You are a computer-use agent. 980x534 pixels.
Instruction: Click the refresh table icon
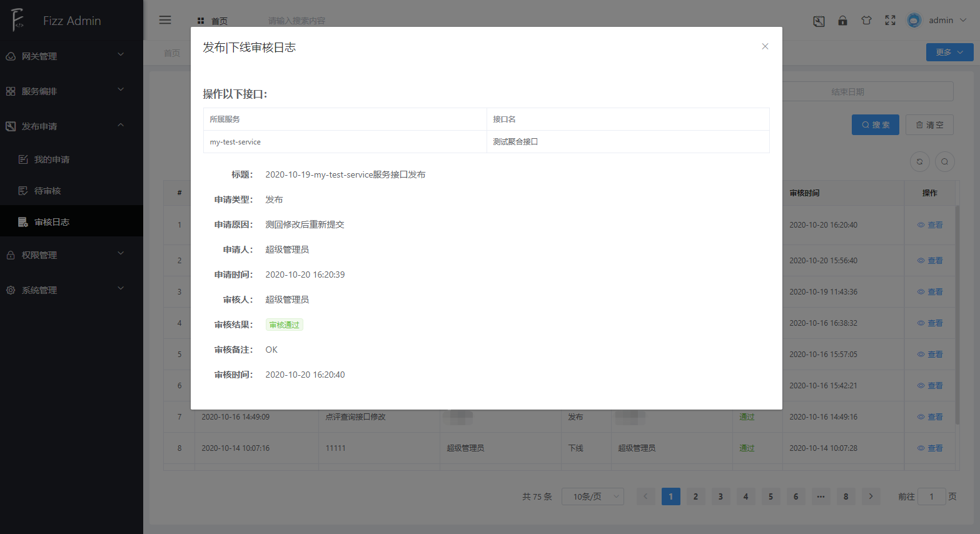(x=919, y=161)
